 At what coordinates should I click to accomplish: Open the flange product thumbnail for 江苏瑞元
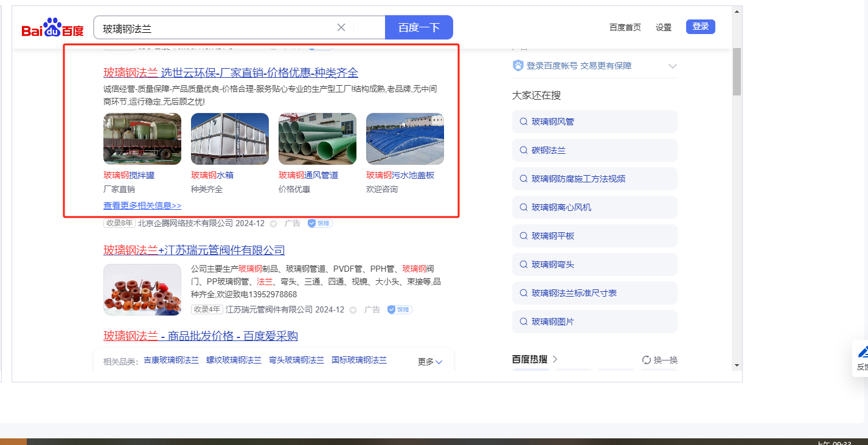tap(142, 289)
